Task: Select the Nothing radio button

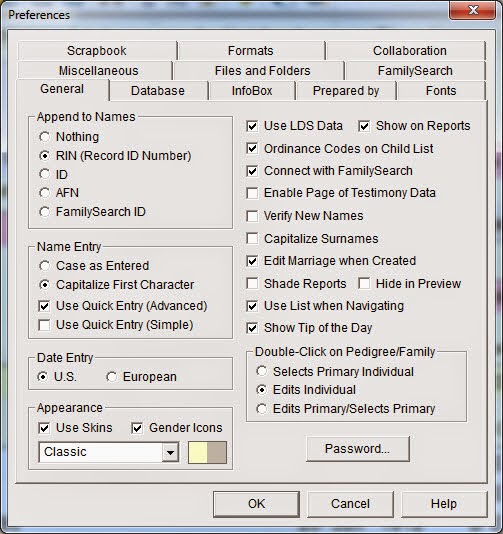Action: coord(45,137)
